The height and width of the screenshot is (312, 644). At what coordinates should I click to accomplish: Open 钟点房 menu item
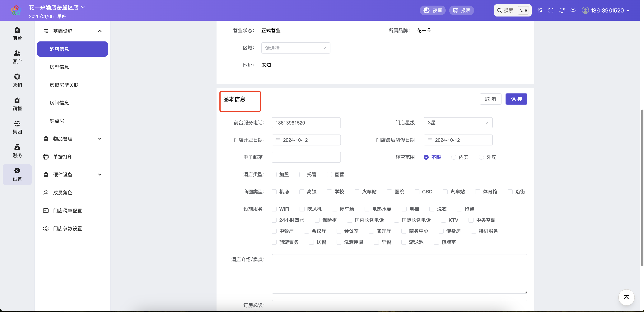72,121
